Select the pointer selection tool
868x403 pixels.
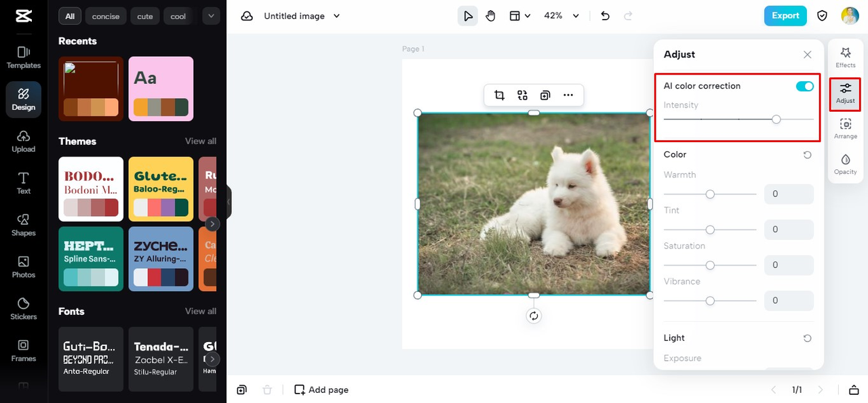click(x=467, y=16)
